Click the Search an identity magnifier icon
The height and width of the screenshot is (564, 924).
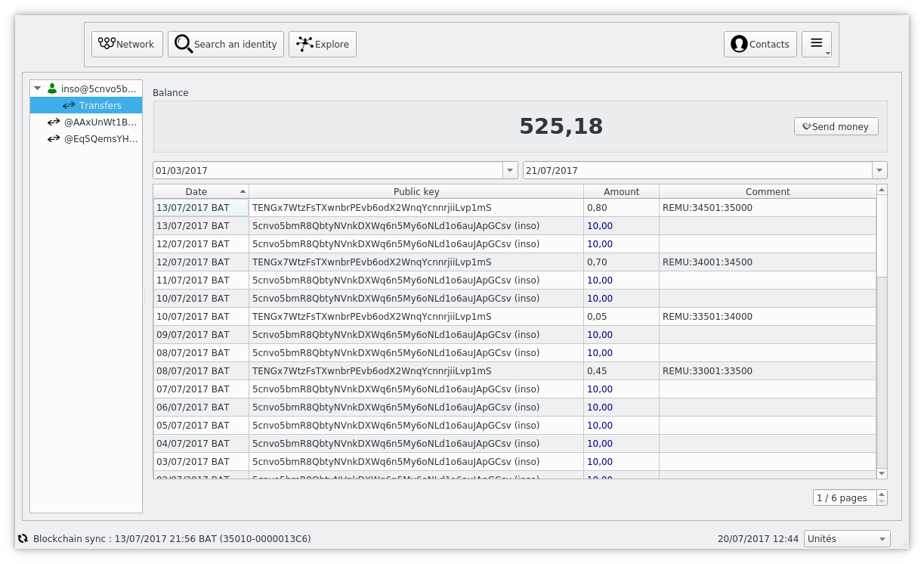tap(184, 45)
